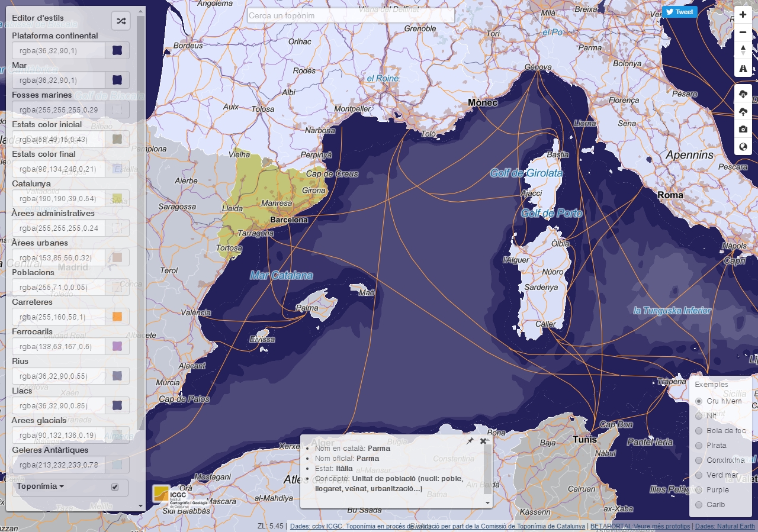Click the Tweet button
Viewport: 758px width, 532px height.
pos(679,12)
